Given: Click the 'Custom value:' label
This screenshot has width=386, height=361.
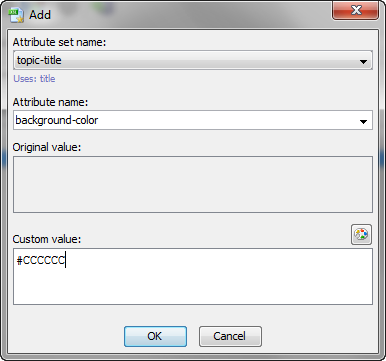Looking at the screenshot, I should click(47, 239).
